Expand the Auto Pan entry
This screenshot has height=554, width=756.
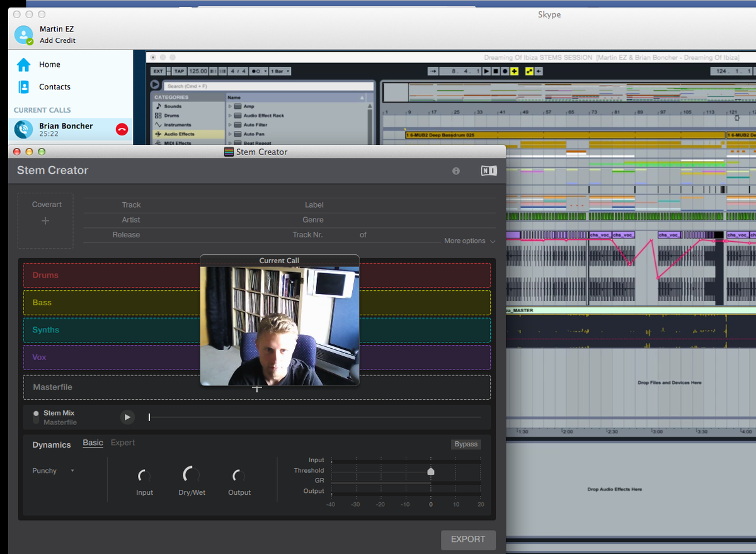pos(231,134)
